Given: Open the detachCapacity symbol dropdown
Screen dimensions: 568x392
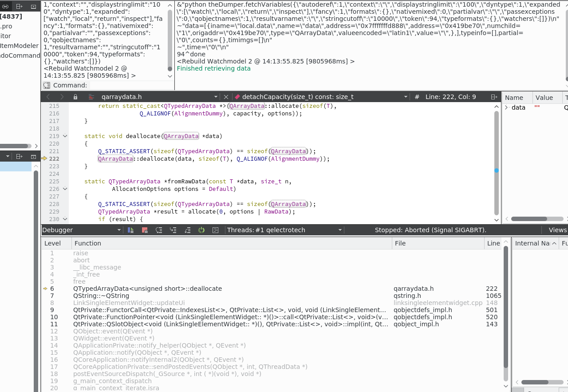Looking at the screenshot, I should (406, 97).
